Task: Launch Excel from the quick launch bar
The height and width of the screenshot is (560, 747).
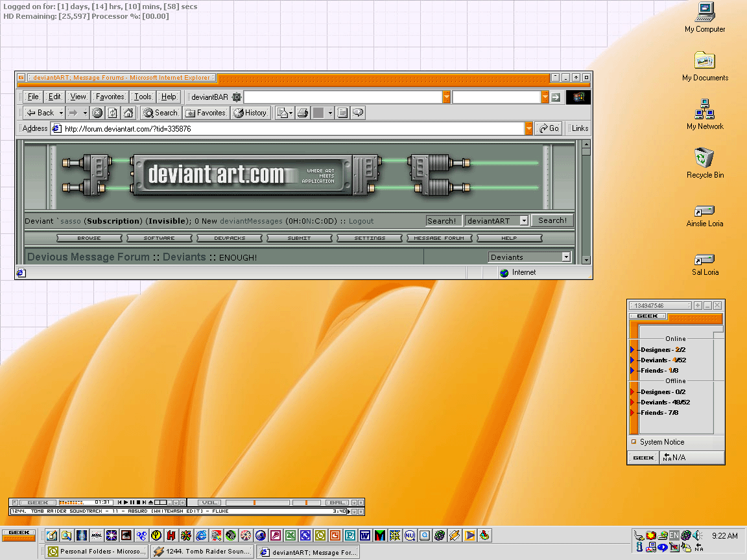Action: click(290, 535)
